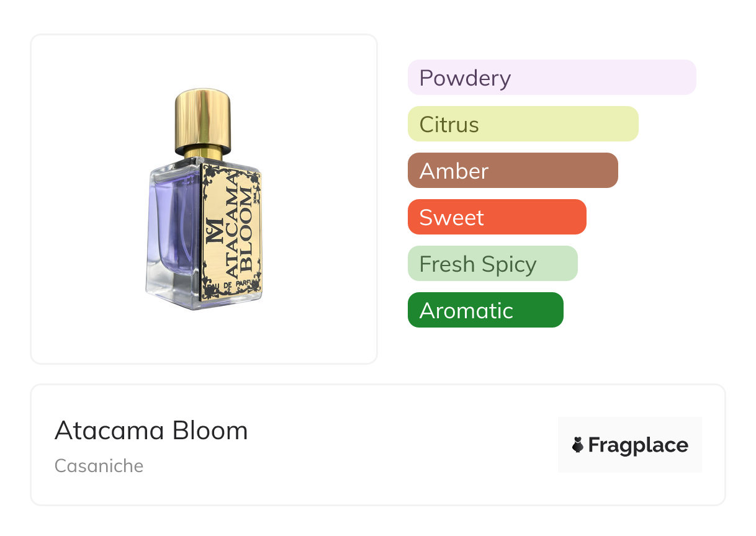Click the Atacama Bloom perfume bottle image
The image size is (756, 536).
(204, 199)
